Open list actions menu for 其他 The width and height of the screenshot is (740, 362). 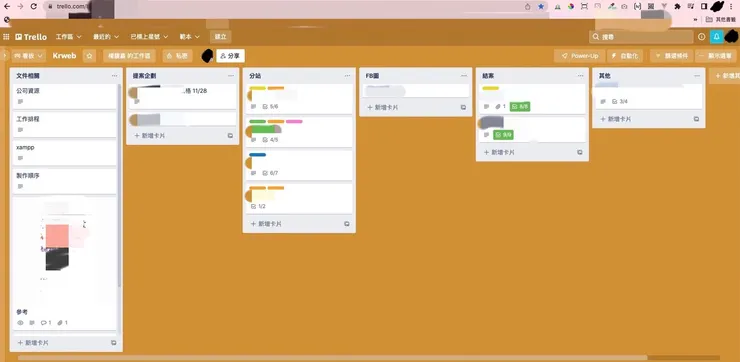(x=697, y=76)
